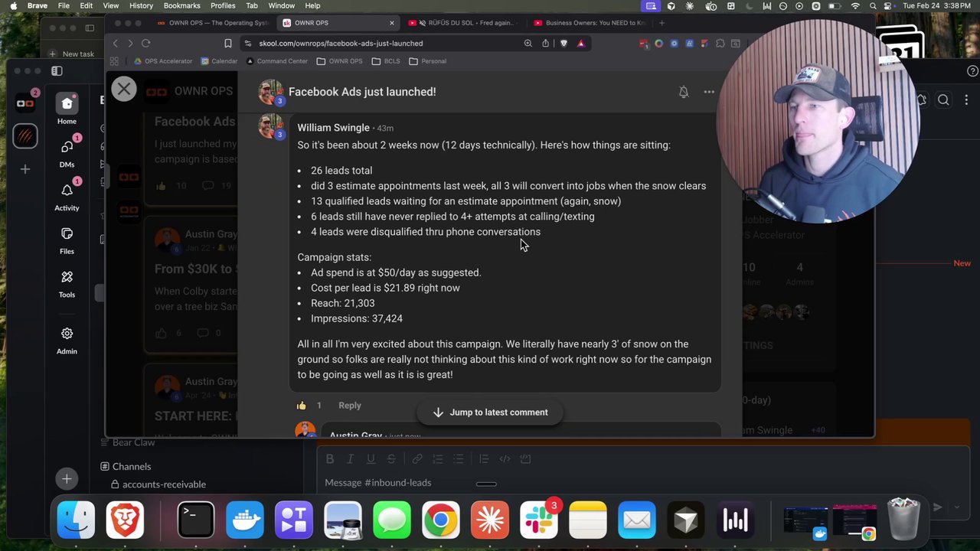Close the Skool post overlay with the X
The width and height of the screenshot is (980, 551).
[x=124, y=89]
